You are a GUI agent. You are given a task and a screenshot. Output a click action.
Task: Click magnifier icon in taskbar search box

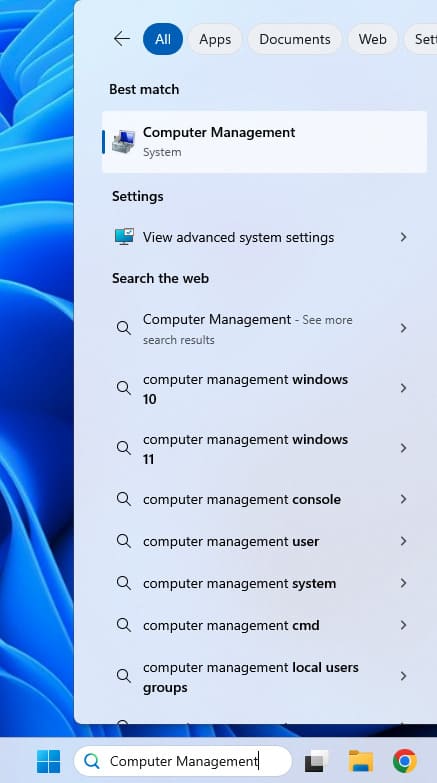(x=92, y=761)
